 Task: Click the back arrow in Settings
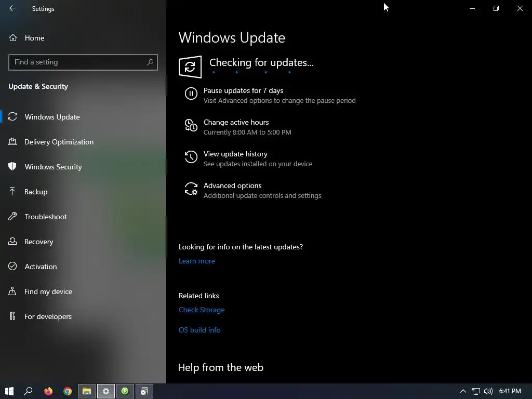12,8
